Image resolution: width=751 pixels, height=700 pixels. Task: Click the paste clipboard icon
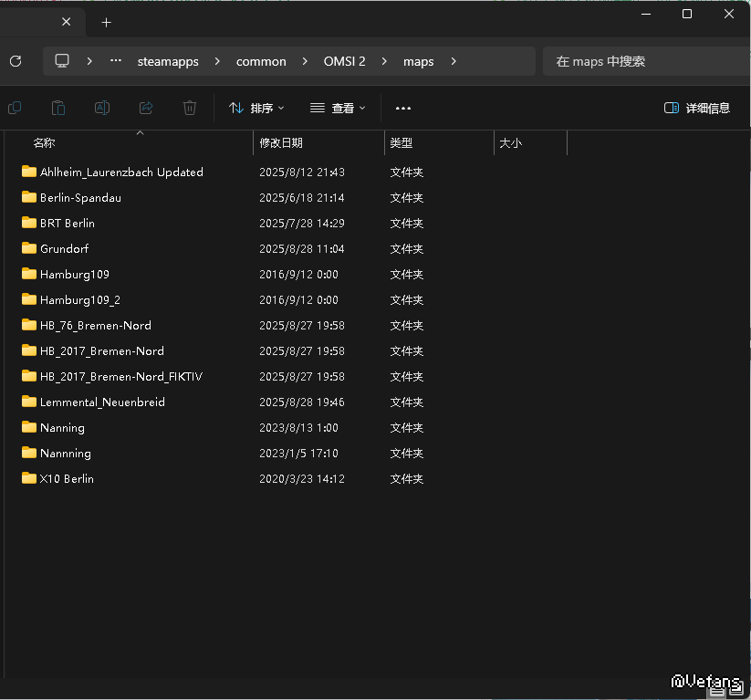click(58, 108)
